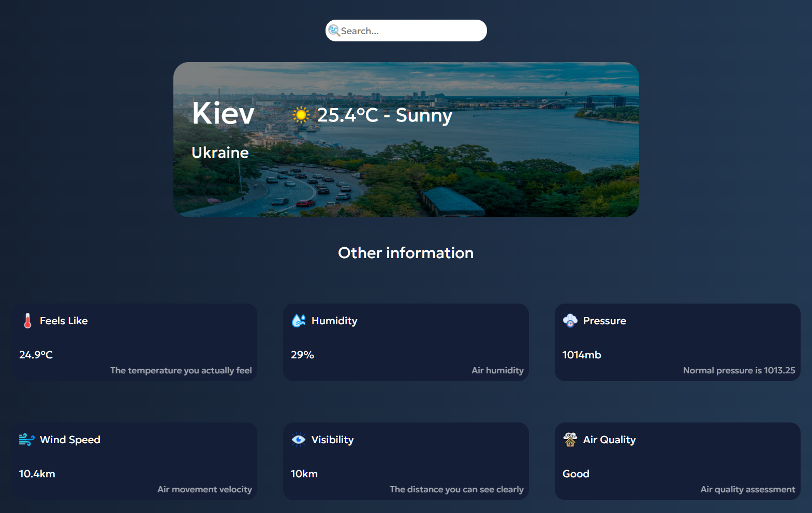Click the search magnifier icon
Screen dimensions: 812x513
(334, 31)
